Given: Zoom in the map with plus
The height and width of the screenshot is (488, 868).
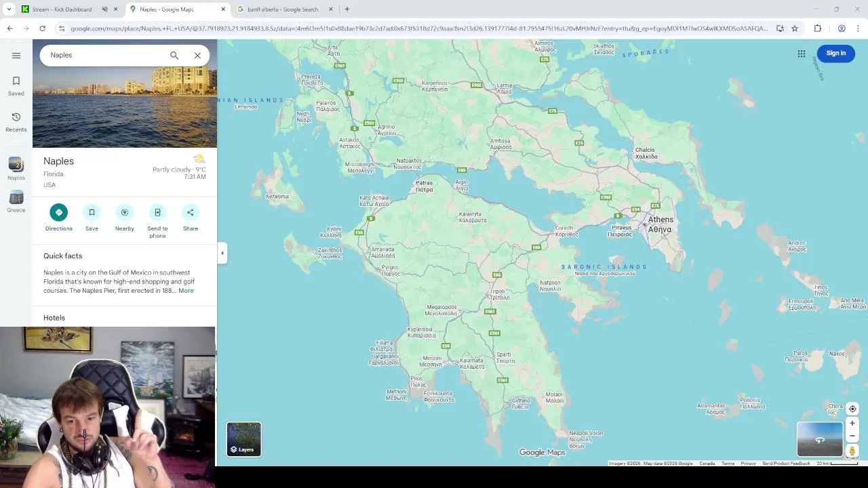Looking at the screenshot, I should [x=852, y=424].
